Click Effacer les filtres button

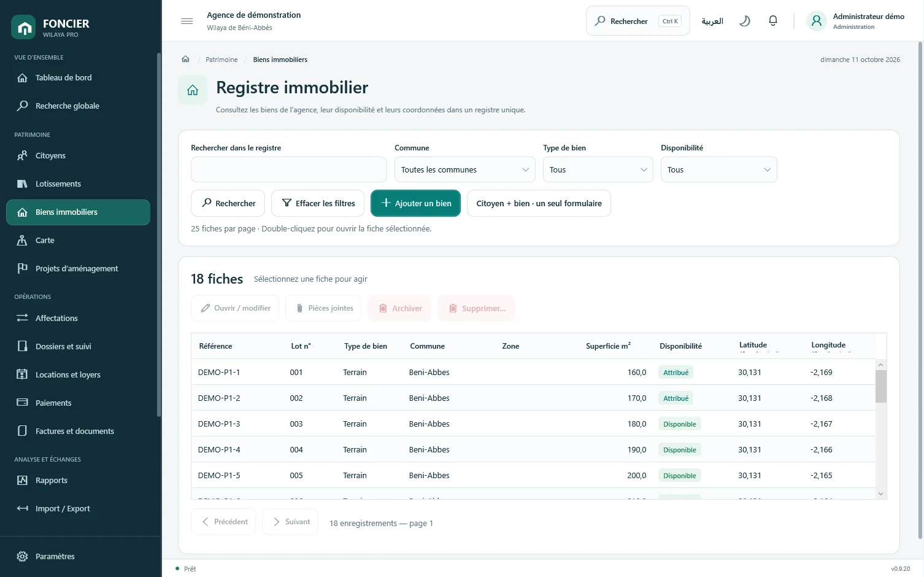[x=318, y=203]
